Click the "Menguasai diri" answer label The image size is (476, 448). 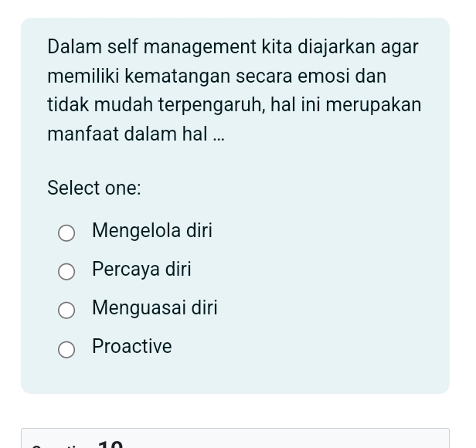tap(155, 308)
